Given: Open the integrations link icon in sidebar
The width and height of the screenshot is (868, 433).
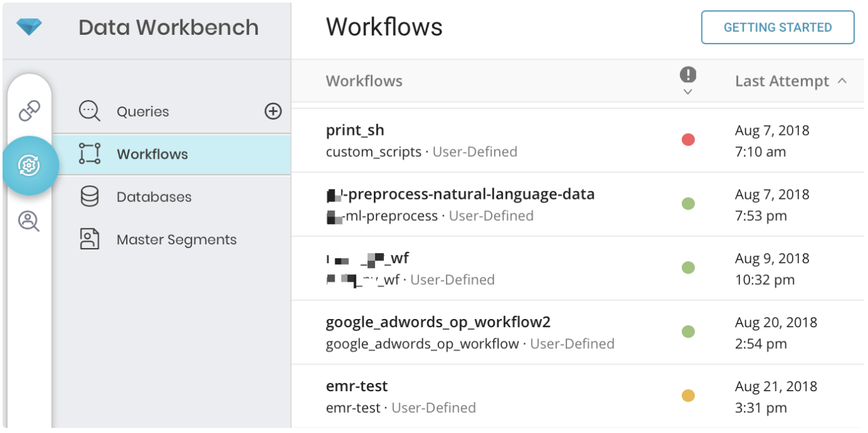Looking at the screenshot, I should pos(29,111).
